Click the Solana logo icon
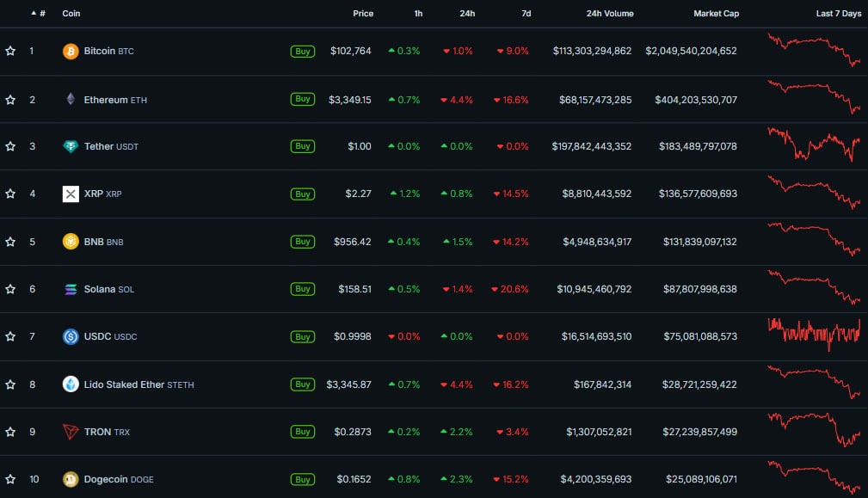 coord(71,289)
